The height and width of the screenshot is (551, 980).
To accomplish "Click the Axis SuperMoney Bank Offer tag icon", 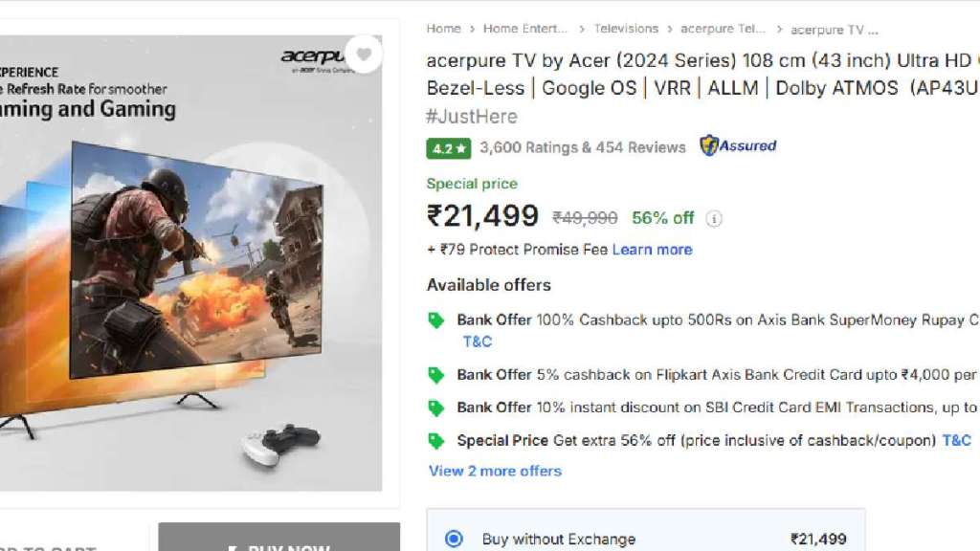I will click(436, 320).
